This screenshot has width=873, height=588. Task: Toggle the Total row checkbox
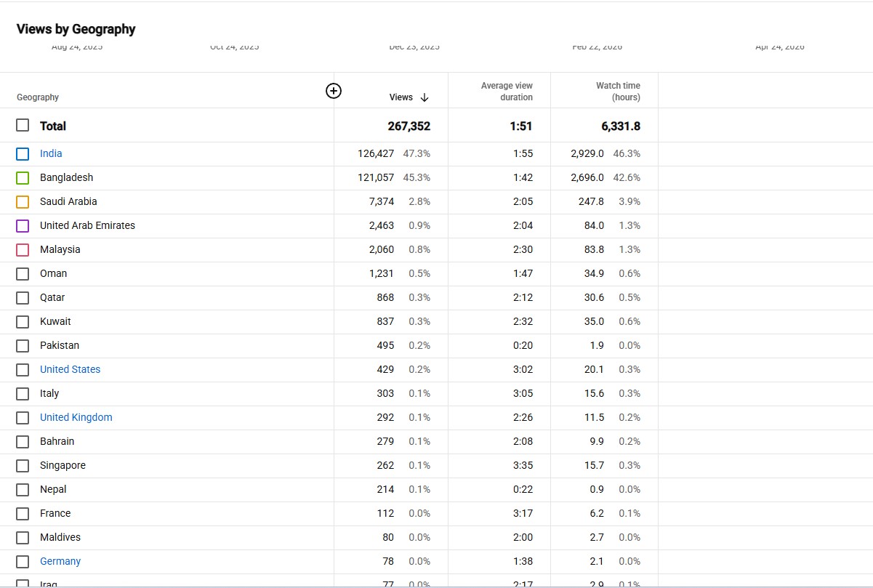coord(23,125)
